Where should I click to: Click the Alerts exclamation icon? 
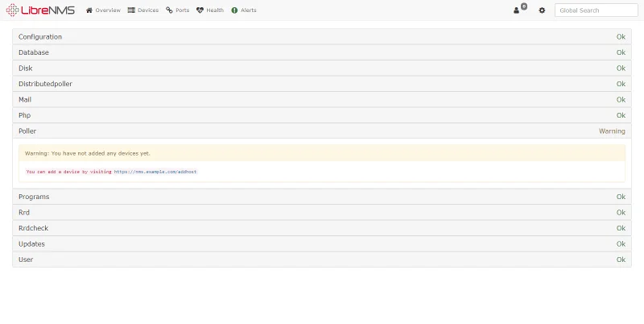click(x=234, y=10)
